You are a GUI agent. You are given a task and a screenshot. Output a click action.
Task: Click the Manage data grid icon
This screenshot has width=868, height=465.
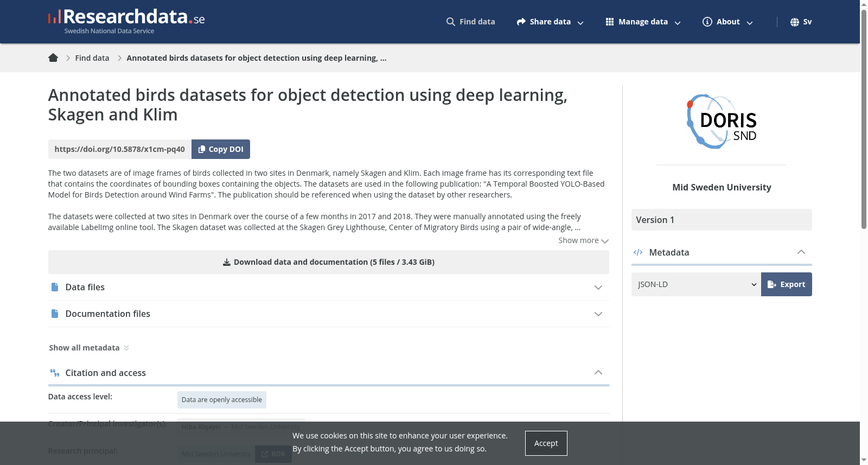tap(610, 22)
